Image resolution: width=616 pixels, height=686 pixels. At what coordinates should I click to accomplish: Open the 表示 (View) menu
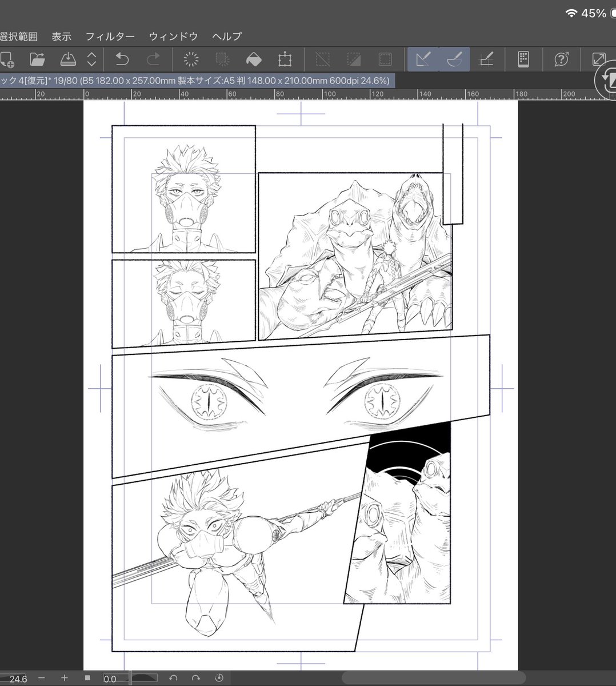point(62,36)
